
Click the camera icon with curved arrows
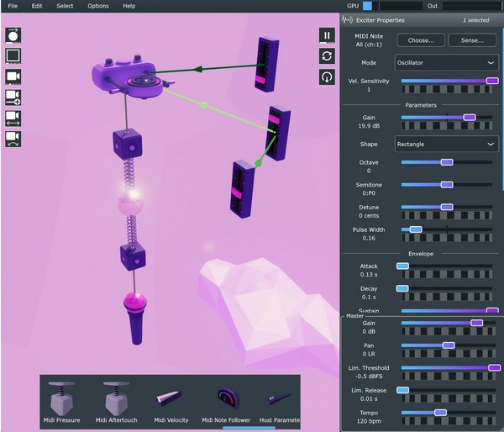tap(13, 140)
